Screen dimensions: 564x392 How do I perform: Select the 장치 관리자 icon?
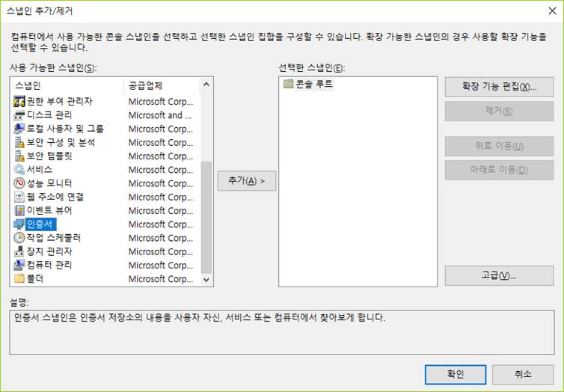(x=19, y=251)
